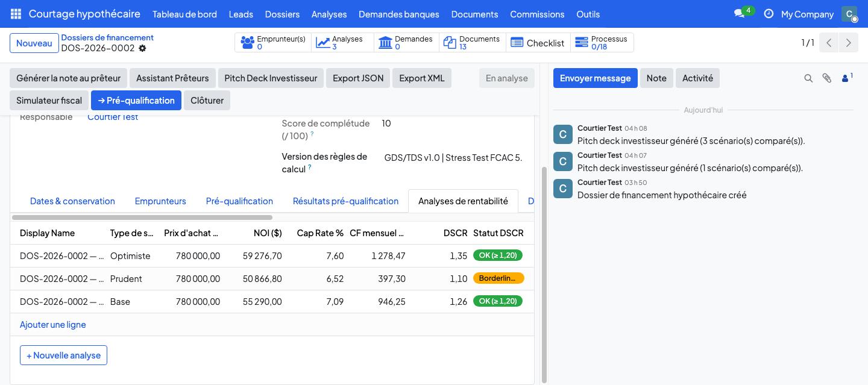Click help tooltip for Version des règles

coord(310,167)
